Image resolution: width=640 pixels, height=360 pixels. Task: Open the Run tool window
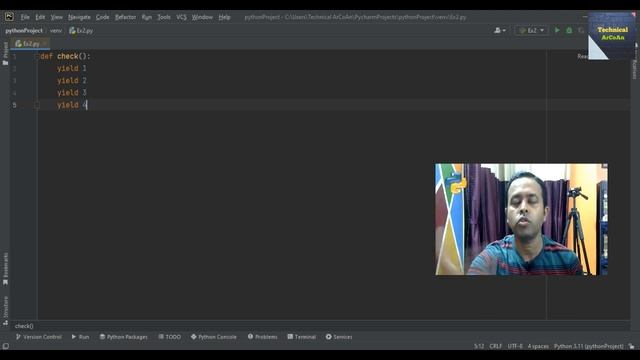pyautogui.click(x=80, y=337)
